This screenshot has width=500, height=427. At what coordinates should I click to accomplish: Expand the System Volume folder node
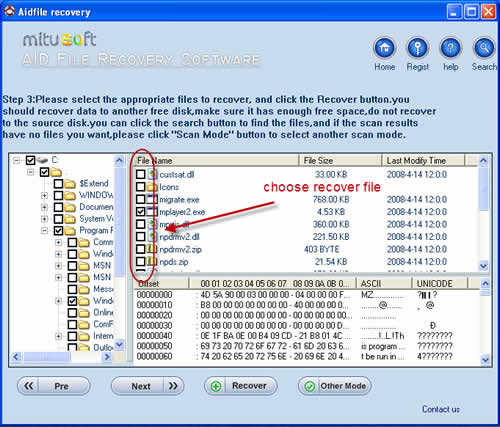(44, 219)
